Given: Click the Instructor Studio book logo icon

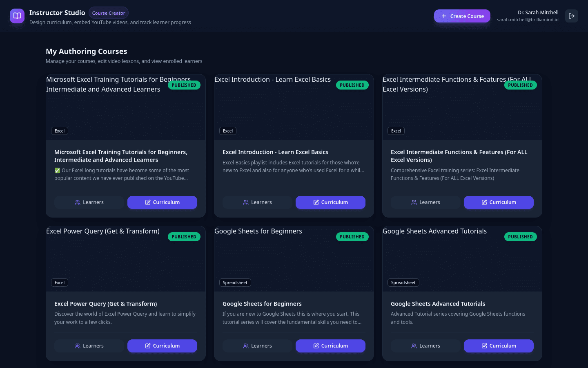Looking at the screenshot, I should click(x=17, y=16).
